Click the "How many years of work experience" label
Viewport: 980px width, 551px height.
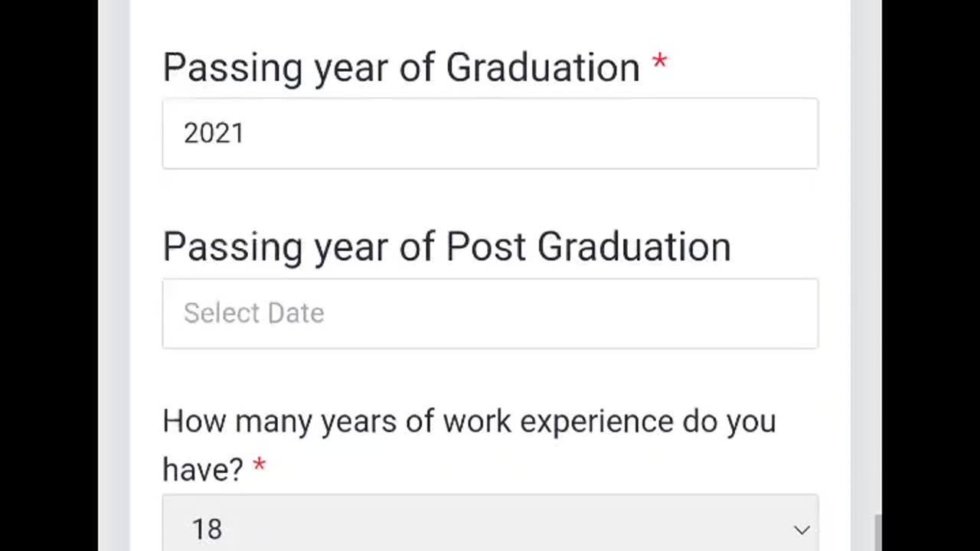tap(469, 422)
